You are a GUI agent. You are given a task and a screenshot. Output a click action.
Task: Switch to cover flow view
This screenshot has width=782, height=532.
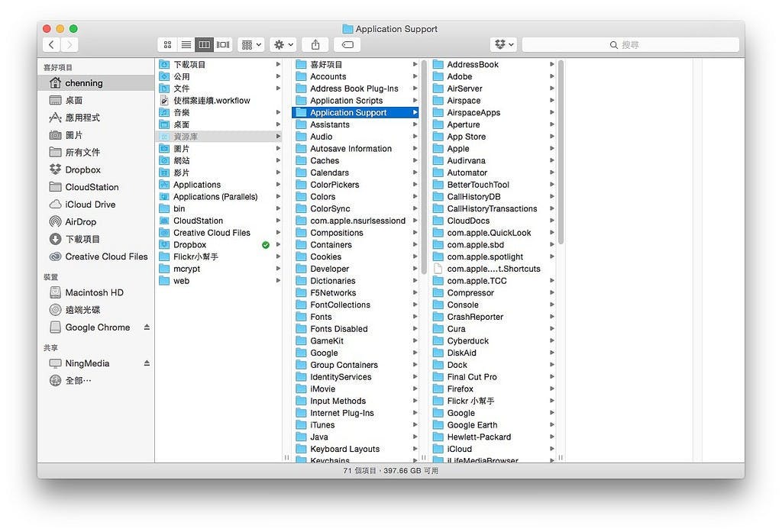click(x=223, y=45)
